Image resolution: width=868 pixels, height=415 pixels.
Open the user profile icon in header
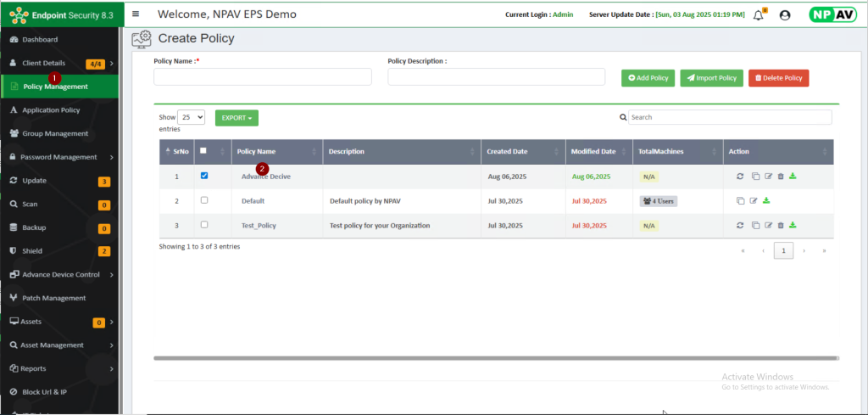[784, 15]
